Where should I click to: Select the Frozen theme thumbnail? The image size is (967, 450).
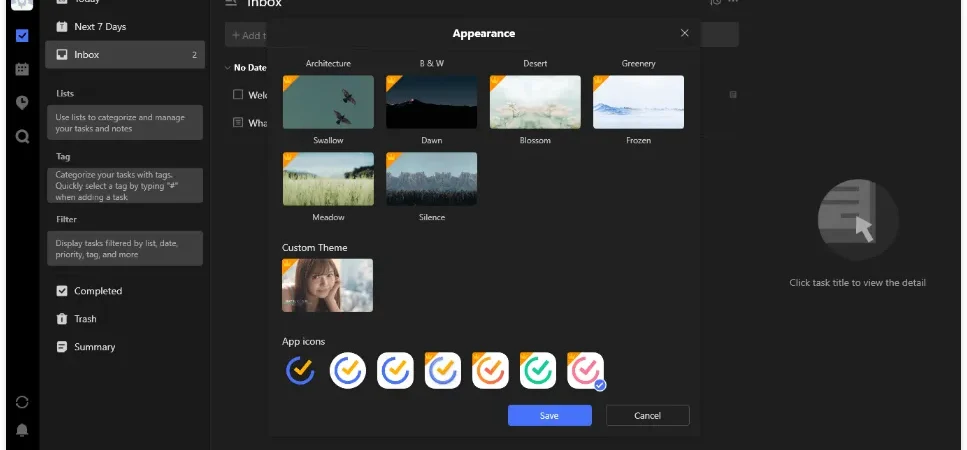point(638,102)
